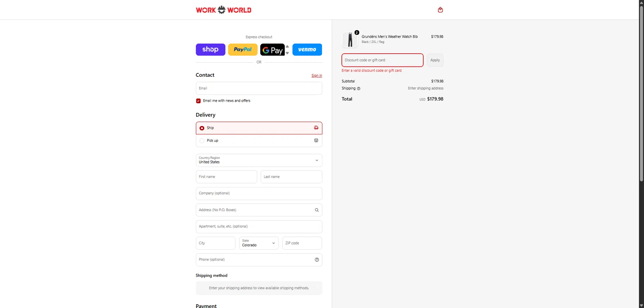Pay with Shop Pay express button
Viewport: 644px width, 308px height.
tap(210, 49)
